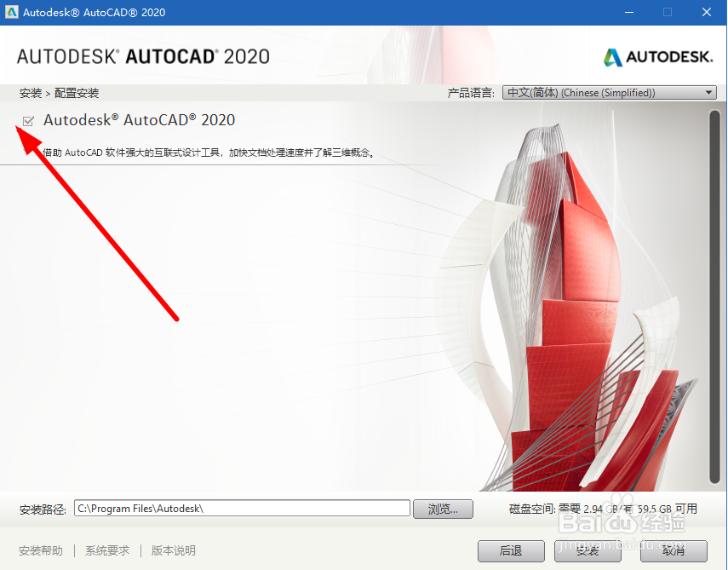Click the 浏览... browse button
Screen dimensions: 728x570
click(x=443, y=509)
